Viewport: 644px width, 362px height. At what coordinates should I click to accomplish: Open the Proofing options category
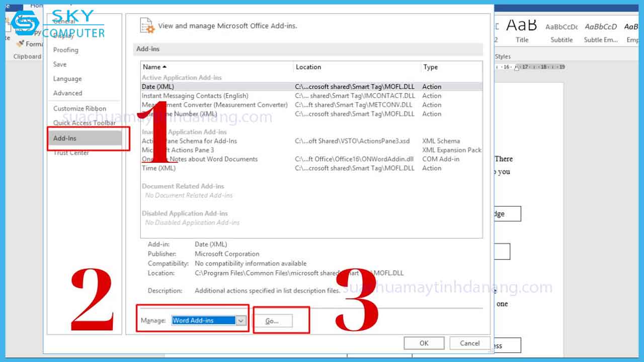(x=66, y=50)
